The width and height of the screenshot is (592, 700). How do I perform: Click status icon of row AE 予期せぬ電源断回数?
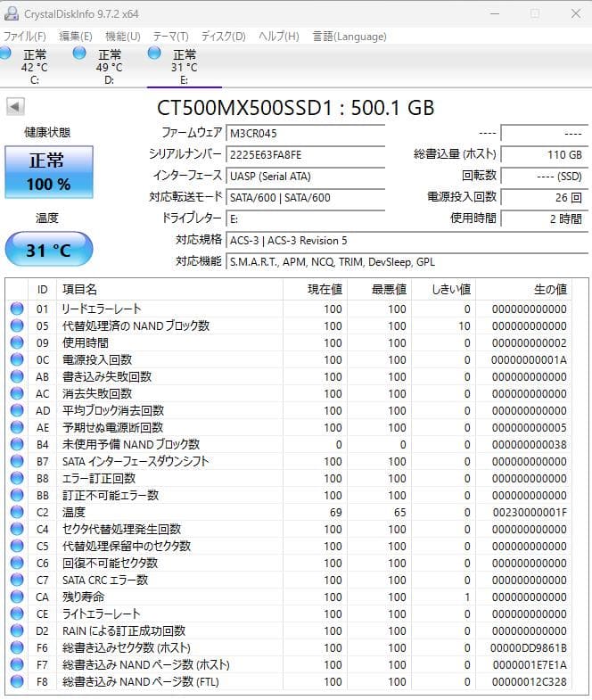pos(17,427)
